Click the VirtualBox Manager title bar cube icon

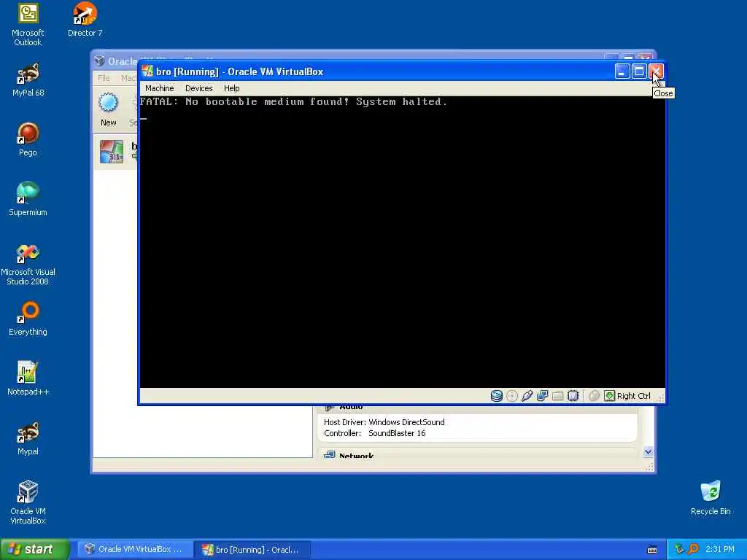[99, 61]
